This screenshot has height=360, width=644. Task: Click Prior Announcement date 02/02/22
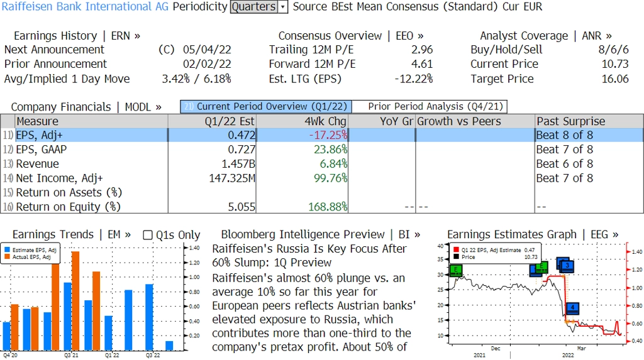[x=207, y=64]
